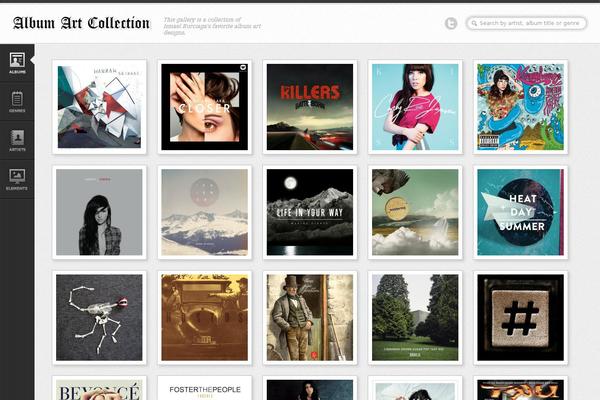The image size is (600, 400).
Task: Click the search magnifier icon
Action: 474,23
